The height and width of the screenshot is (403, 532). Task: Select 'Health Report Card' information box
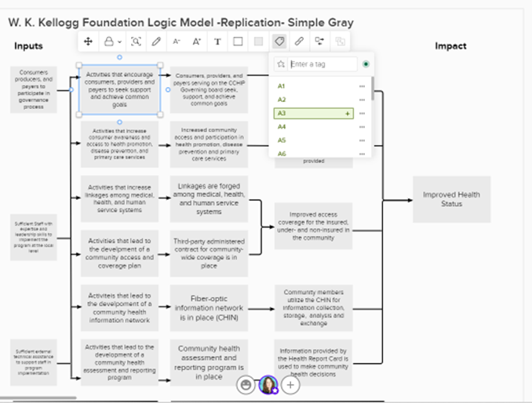tap(314, 362)
